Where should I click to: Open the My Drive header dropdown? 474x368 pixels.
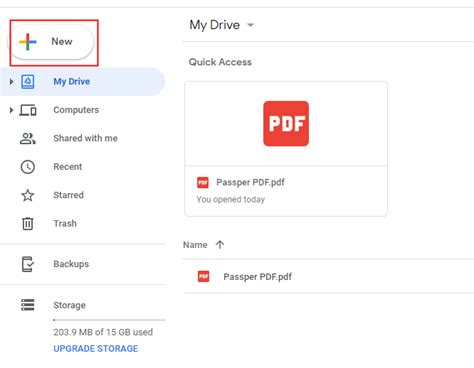[250, 25]
